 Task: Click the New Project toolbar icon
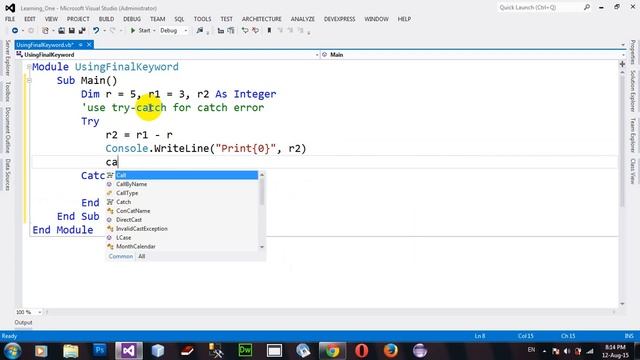(x=45, y=31)
